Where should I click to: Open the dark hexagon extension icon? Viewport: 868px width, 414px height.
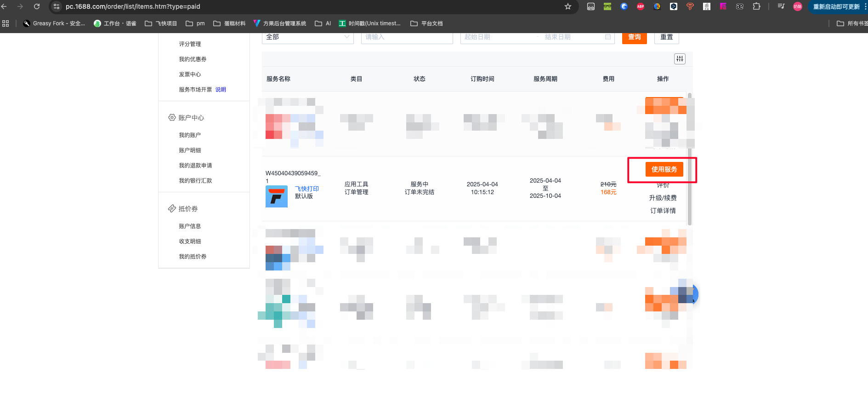[x=674, y=6]
